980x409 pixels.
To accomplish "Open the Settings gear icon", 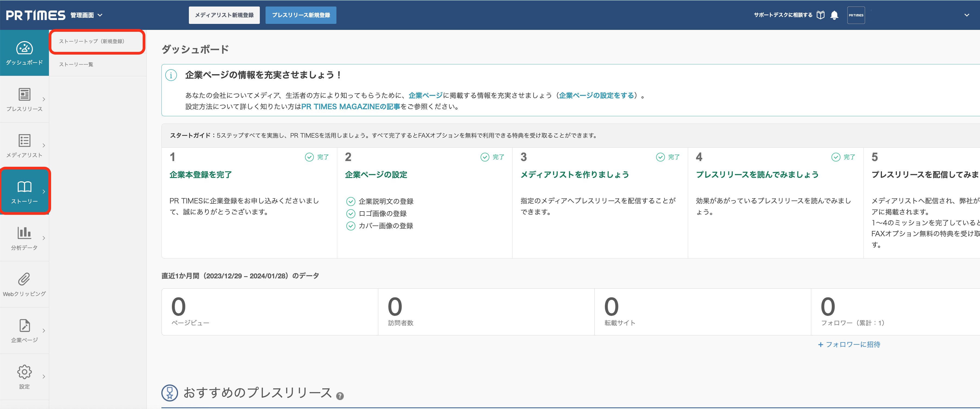I will coord(24,372).
